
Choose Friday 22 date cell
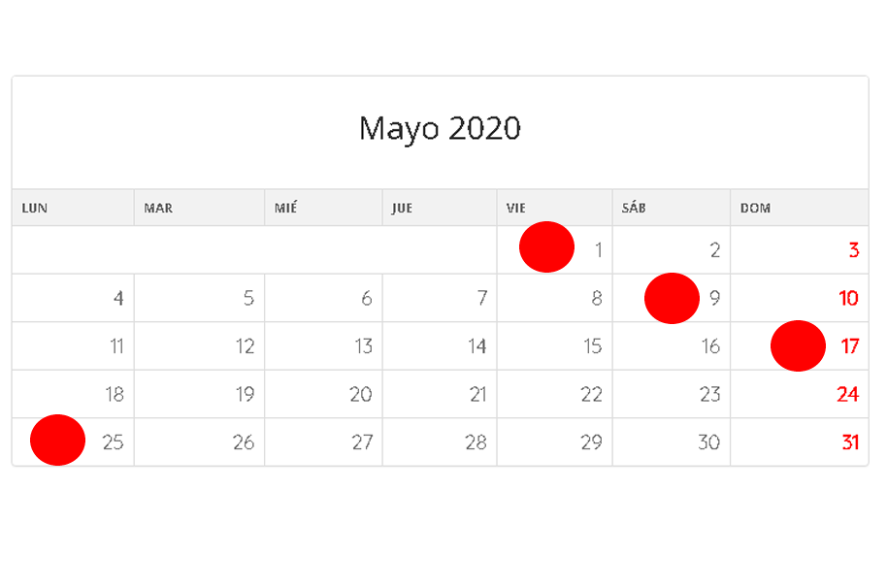(x=554, y=394)
